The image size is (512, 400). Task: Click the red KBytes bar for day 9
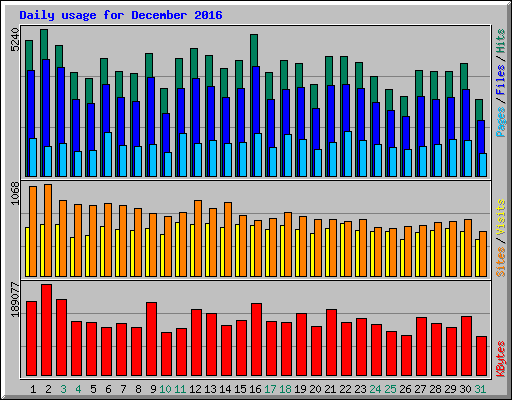coord(151,339)
